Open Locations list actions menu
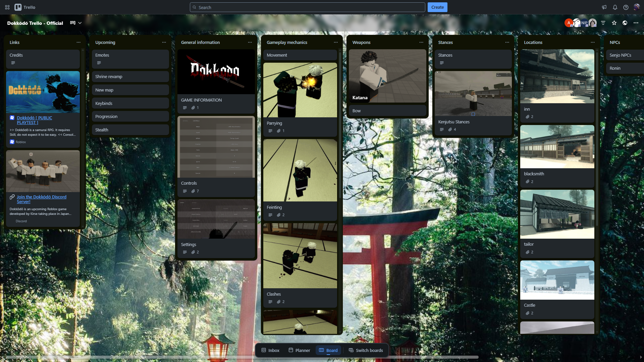The height and width of the screenshot is (362, 644). pos(593,42)
